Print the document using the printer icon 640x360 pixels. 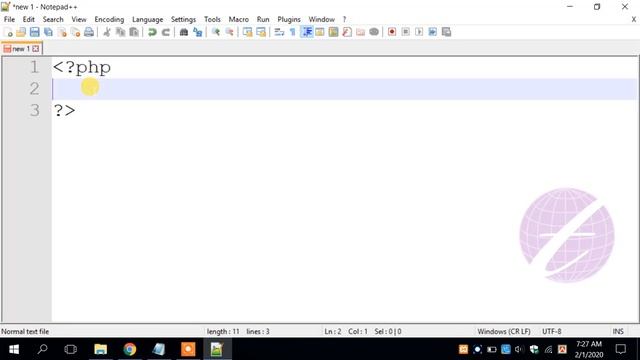[89, 32]
